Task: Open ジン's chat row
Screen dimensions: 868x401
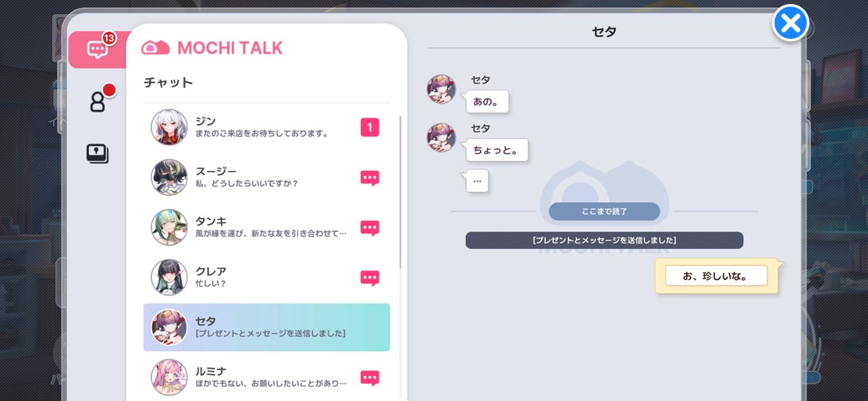Action: coord(267,127)
